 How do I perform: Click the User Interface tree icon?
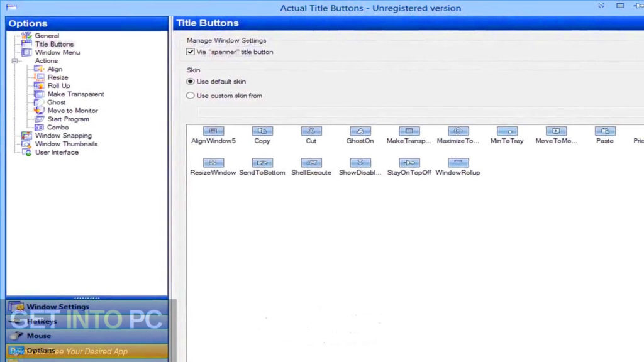click(26, 152)
